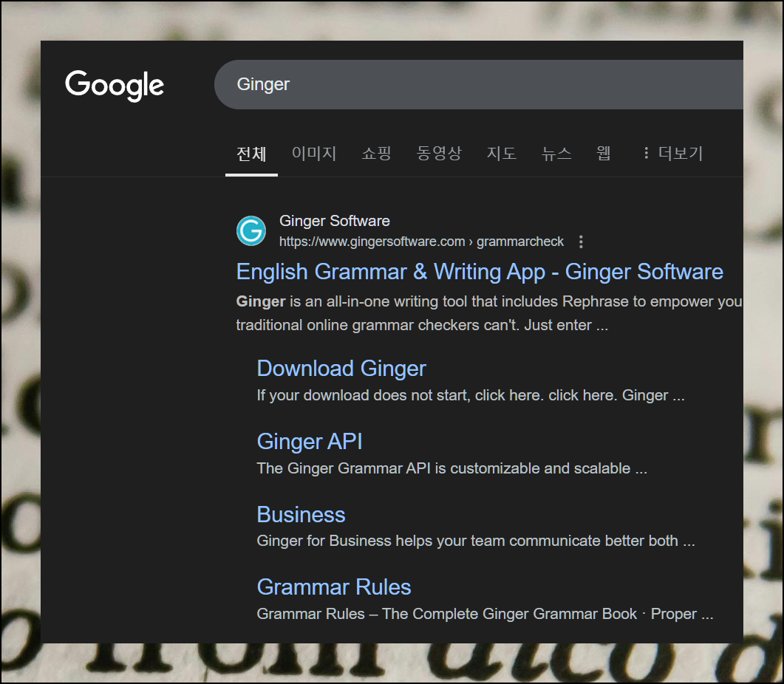This screenshot has width=784, height=684.
Task: Click the Ginger Software favicon icon
Action: coord(251,230)
